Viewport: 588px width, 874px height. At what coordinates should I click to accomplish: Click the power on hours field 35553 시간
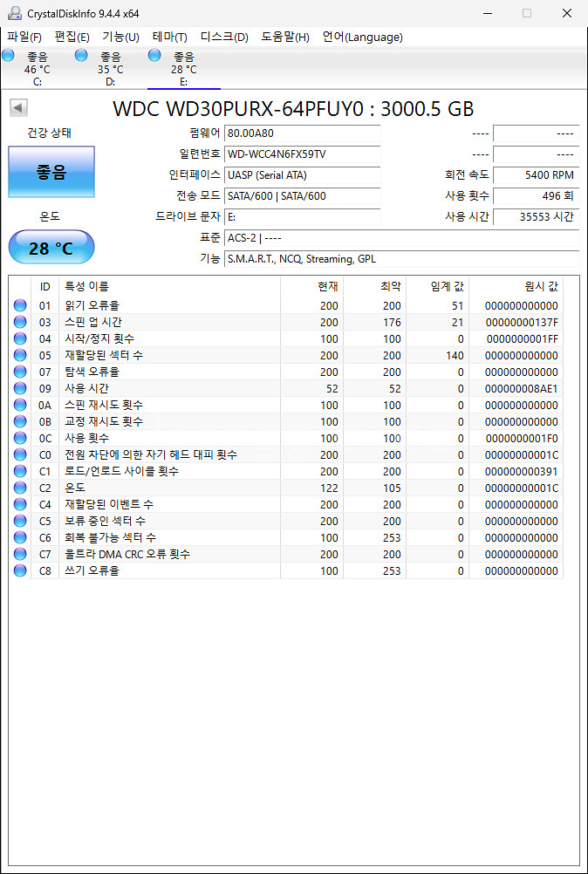pos(537,217)
